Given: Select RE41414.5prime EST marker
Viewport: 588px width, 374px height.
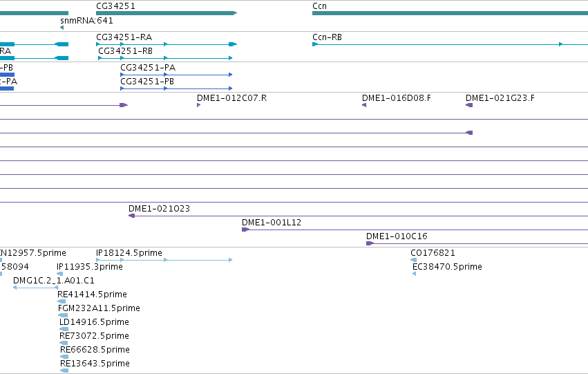Looking at the screenshot, I should click(61, 301).
